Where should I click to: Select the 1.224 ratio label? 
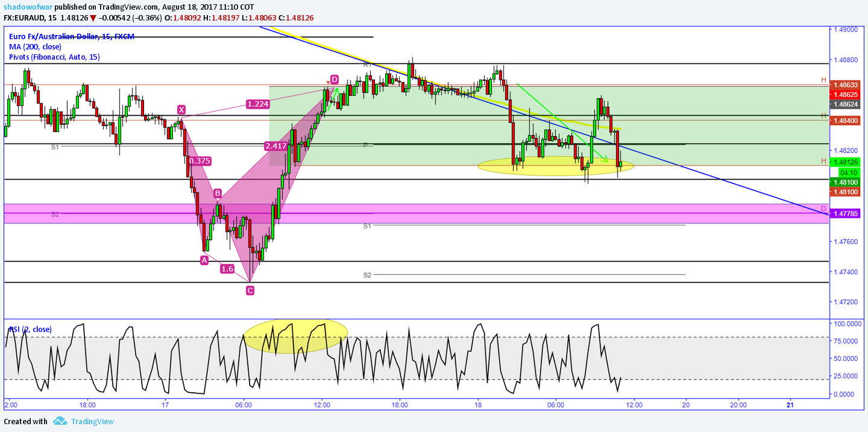(257, 104)
